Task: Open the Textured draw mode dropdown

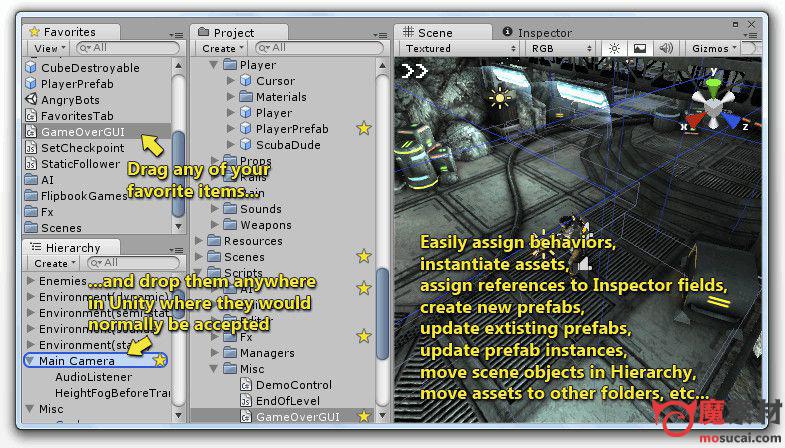Action: pos(459,49)
